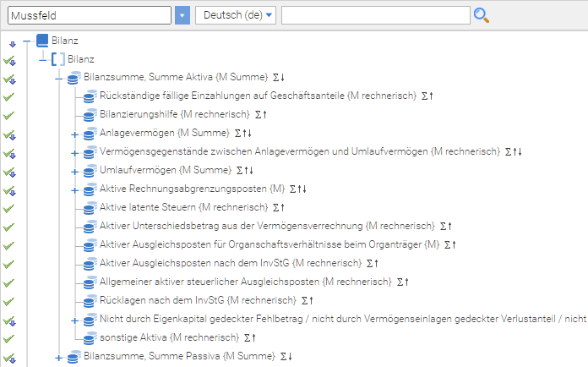Click the blue book icon beside Bilanz root
Image resolution: width=588 pixels, height=367 pixels.
[43, 41]
